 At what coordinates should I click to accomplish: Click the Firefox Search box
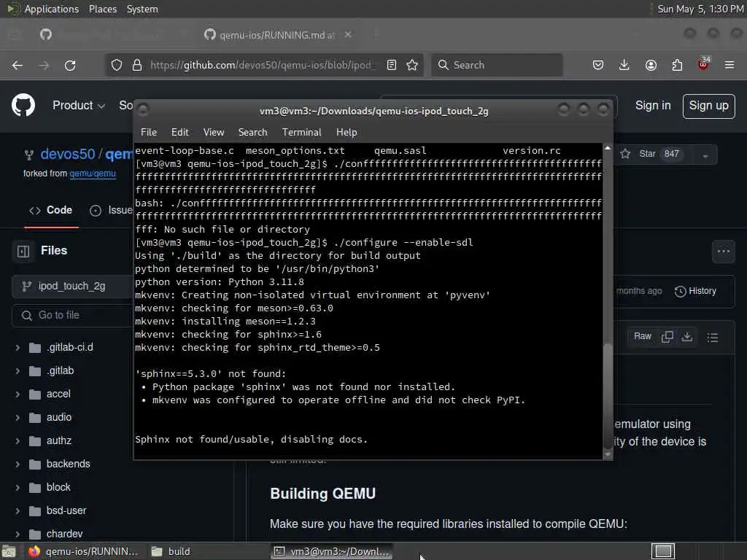(497, 65)
